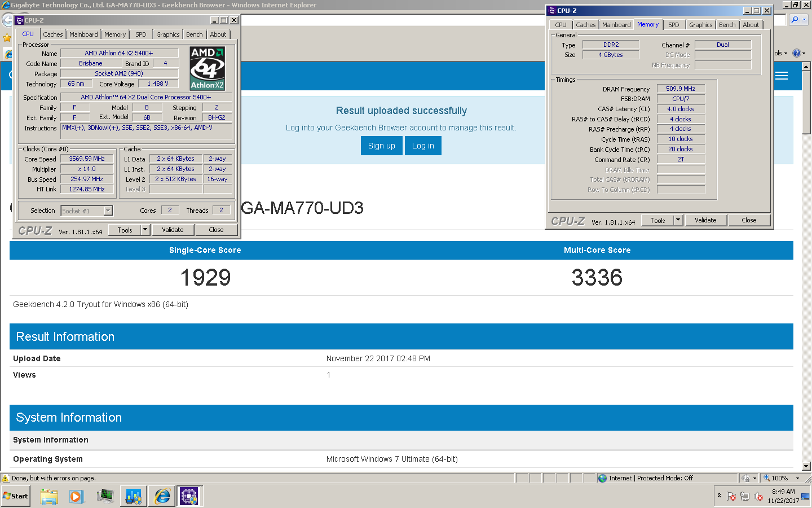Click the AMD Athlon X2 logo image
Viewport: 812px width, 508px height.
click(x=207, y=69)
